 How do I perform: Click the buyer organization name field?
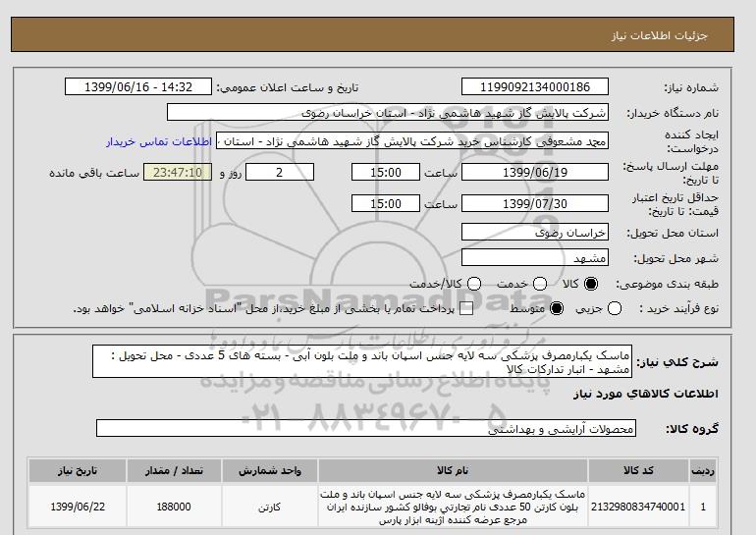(388, 112)
